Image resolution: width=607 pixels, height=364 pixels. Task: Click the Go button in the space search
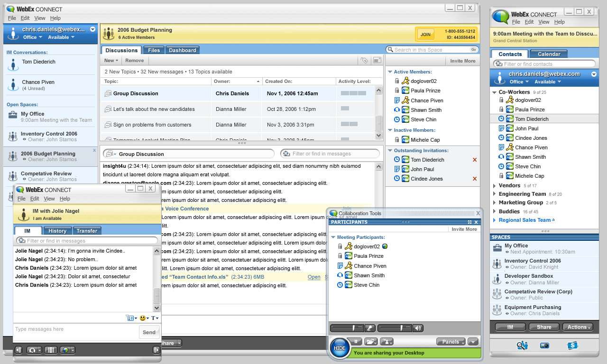[473, 49]
